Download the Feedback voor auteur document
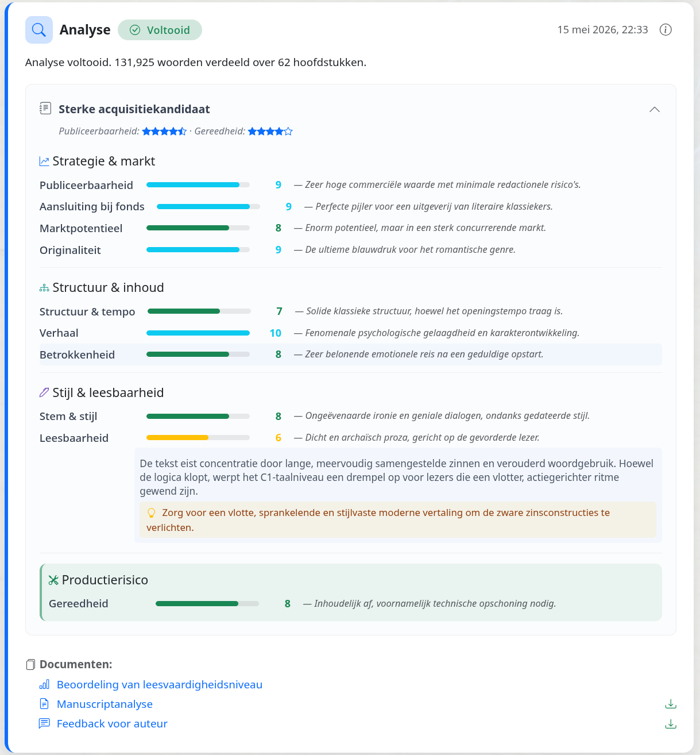Screen dimensions: 700x755 [x=671, y=724]
